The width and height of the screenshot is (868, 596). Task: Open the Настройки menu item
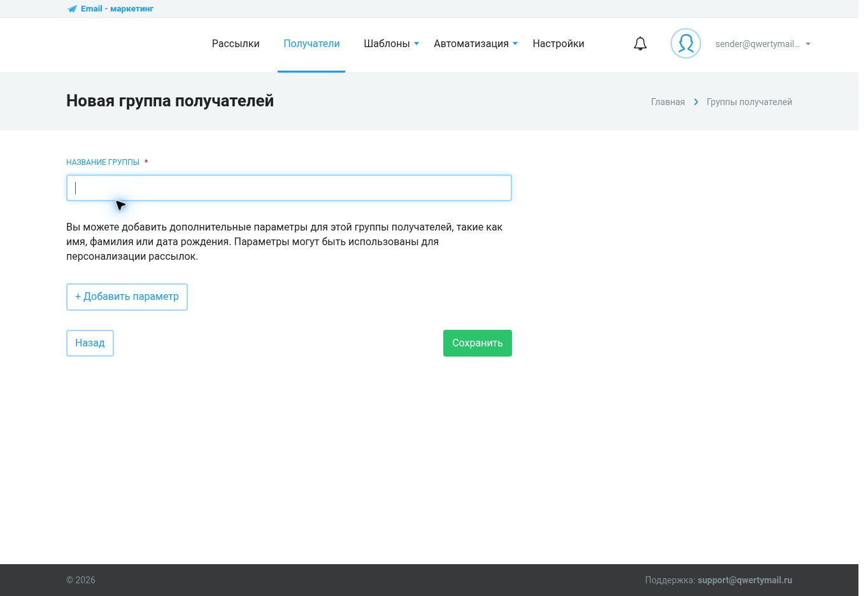[x=559, y=44]
